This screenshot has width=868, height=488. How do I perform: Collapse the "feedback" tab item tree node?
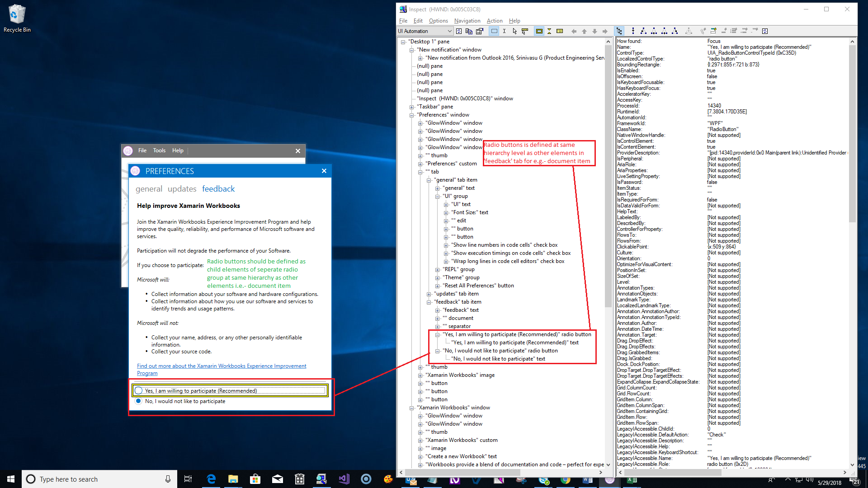pos(429,302)
